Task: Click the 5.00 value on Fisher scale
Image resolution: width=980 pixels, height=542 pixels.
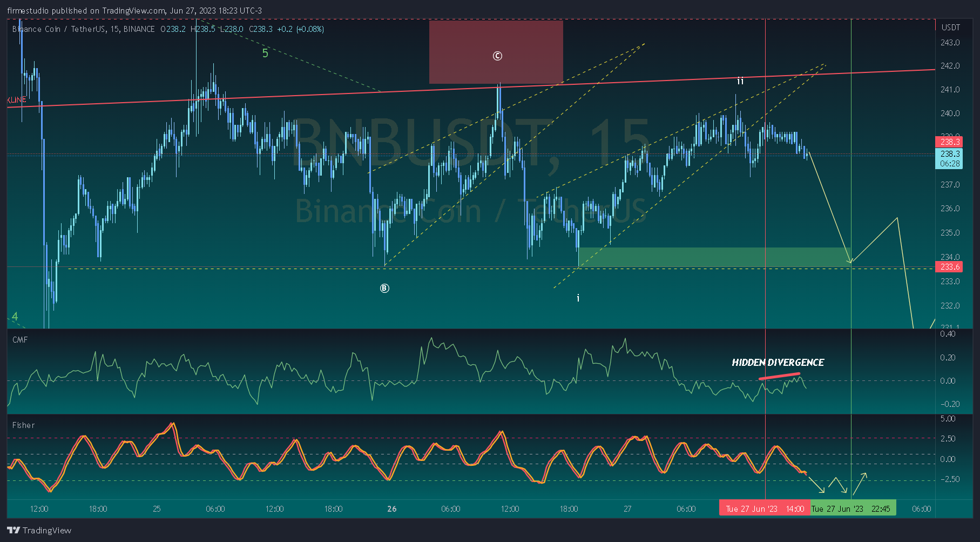Action: coord(948,419)
